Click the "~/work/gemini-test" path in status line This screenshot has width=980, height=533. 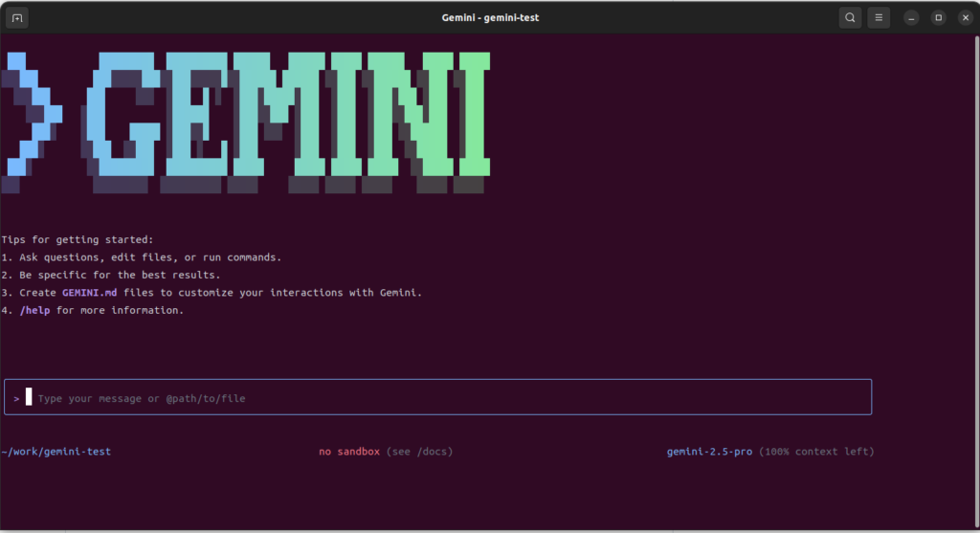coord(56,451)
